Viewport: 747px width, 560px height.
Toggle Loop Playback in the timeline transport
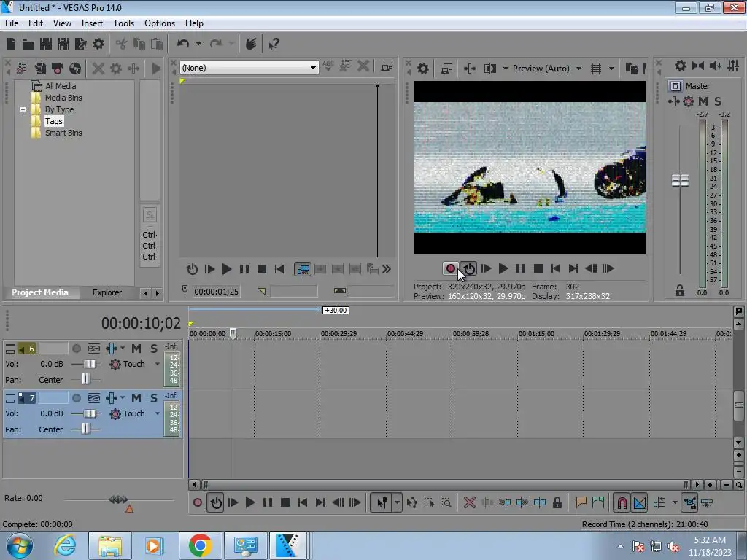click(216, 503)
